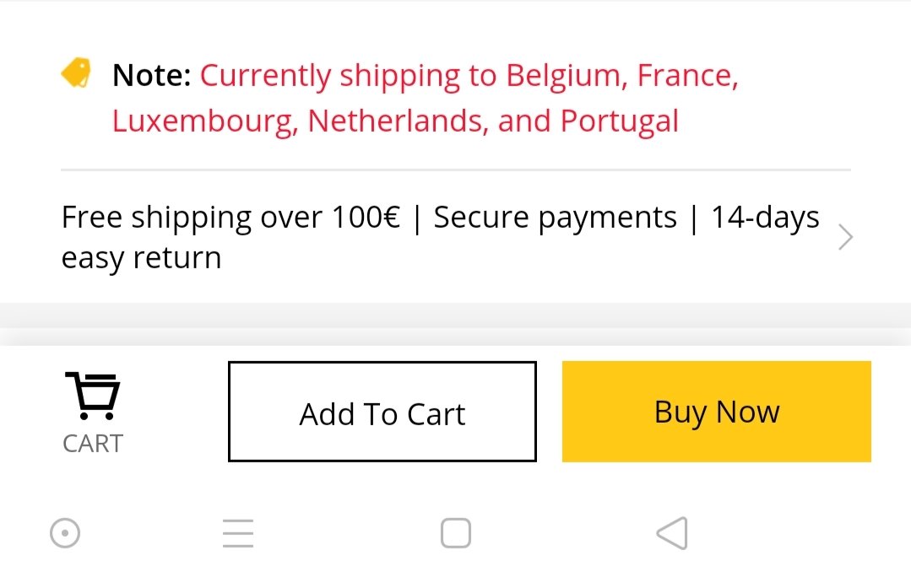911x588 pixels.
Task: Open the three-line menu navigation icon
Action: 238,533
